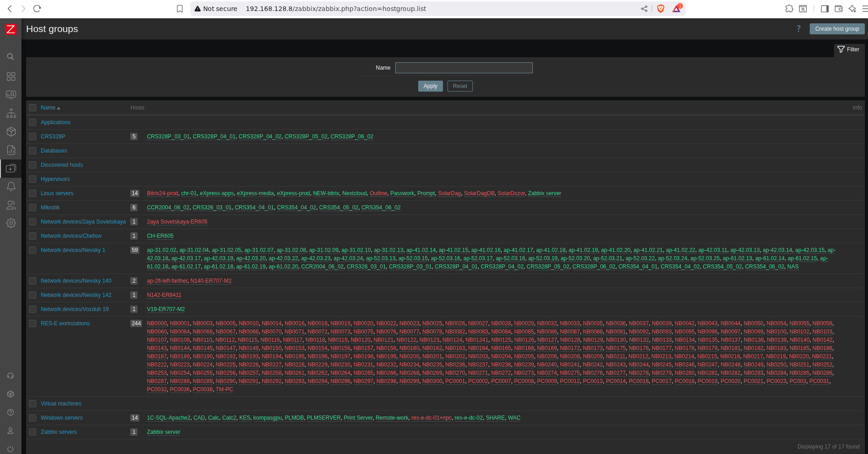Image resolution: width=868 pixels, height=454 pixels.
Task: Focus the Name filter input field
Action: pos(464,68)
